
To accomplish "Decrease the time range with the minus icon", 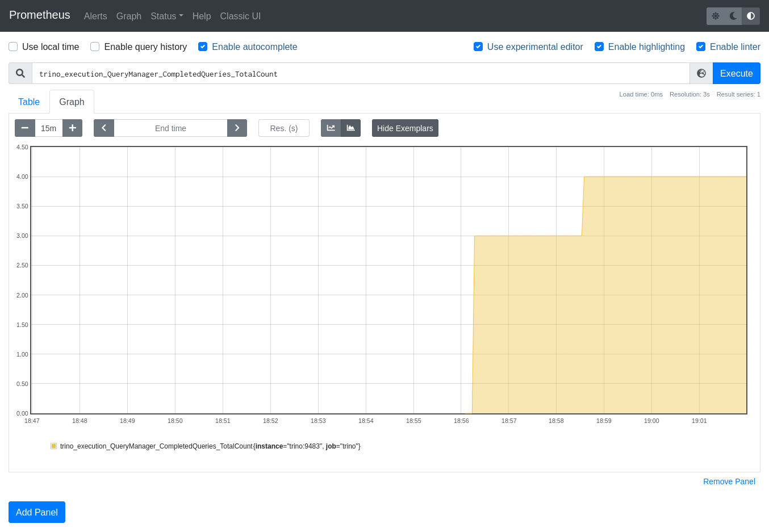I will (x=24, y=128).
